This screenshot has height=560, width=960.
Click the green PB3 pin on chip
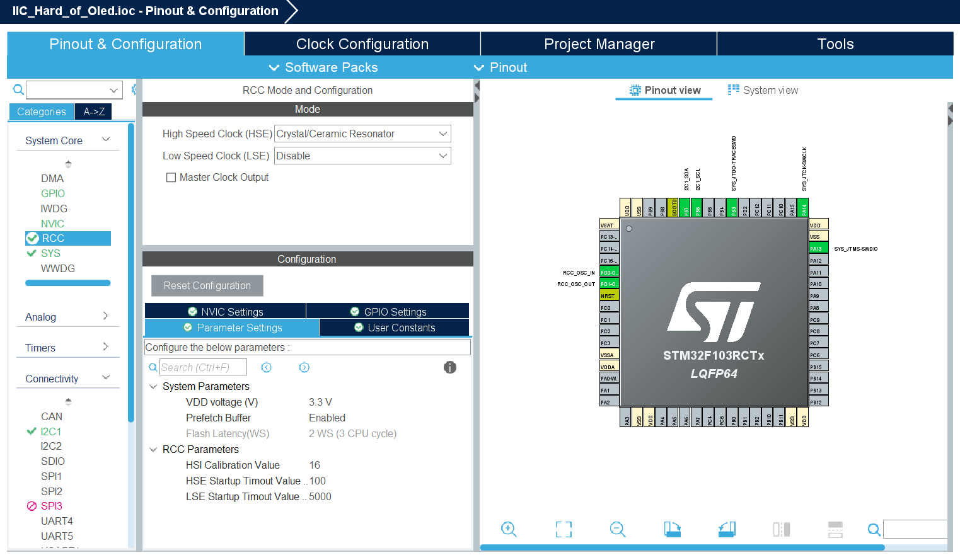(x=732, y=208)
